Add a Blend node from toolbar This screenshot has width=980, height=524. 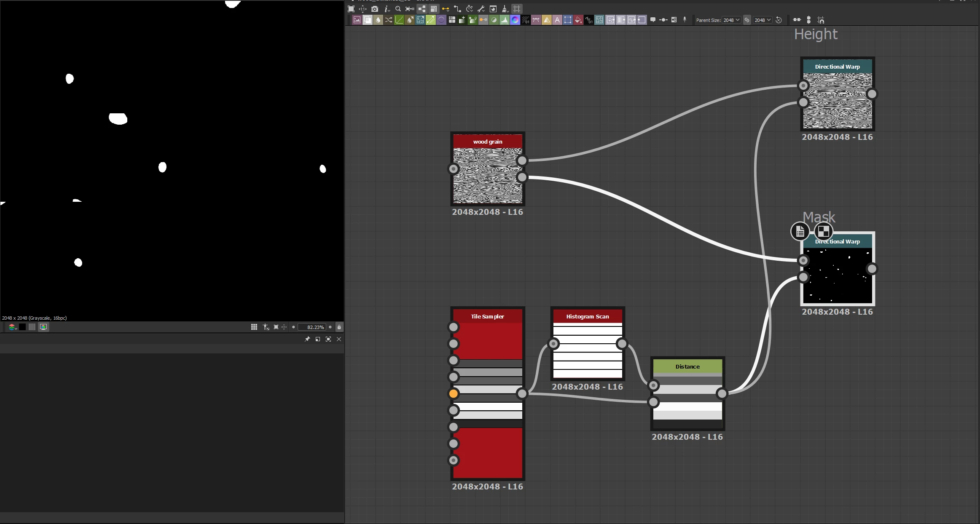(368, 20)
